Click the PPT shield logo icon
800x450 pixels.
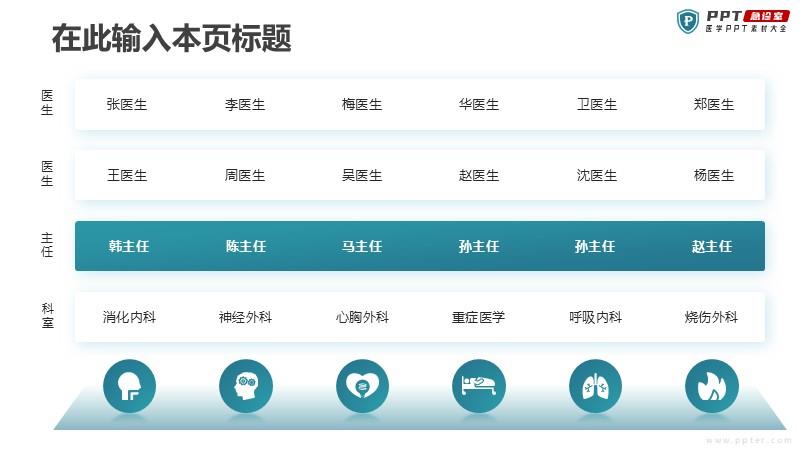688,21
